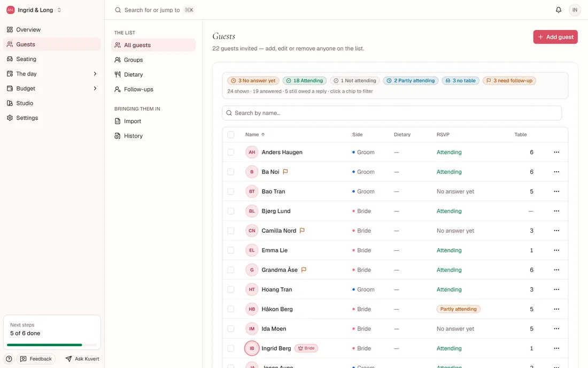
Task: Open the Ingrid & Long workspace switcher
Action: tap(34, 10)
